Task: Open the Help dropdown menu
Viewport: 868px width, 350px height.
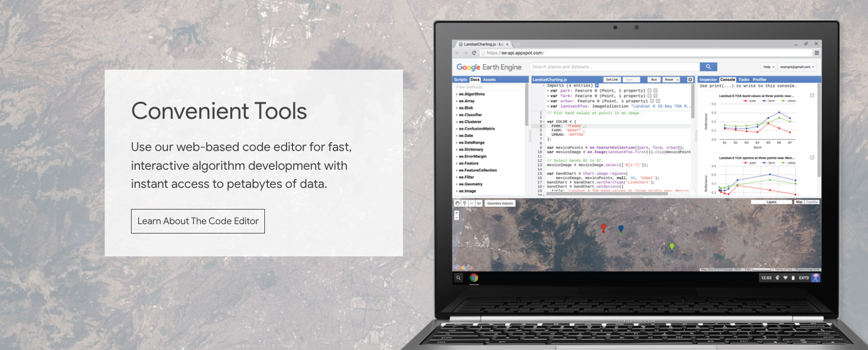Action: pyautogui.click(x=769, y=67)
